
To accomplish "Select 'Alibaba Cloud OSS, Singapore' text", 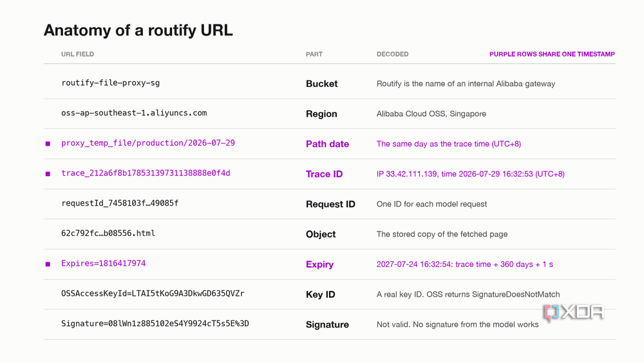I will pos(431,114).
